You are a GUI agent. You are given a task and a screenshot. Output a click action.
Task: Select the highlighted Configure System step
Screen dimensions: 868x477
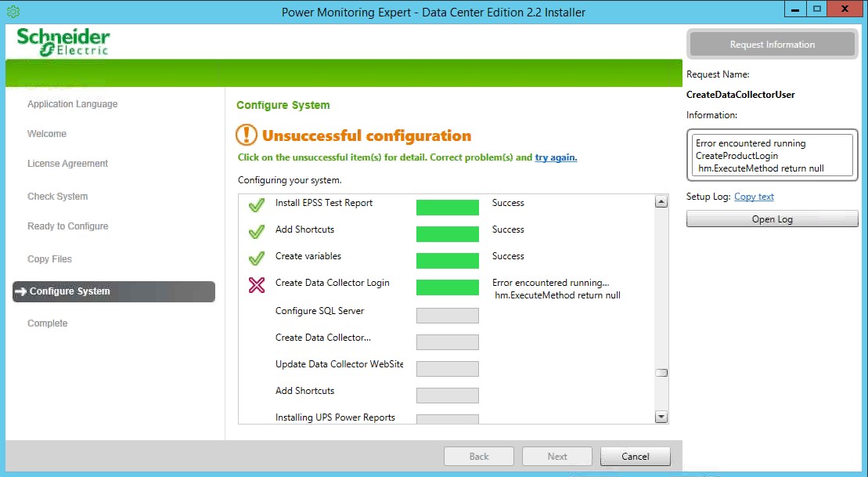(113, 291)
